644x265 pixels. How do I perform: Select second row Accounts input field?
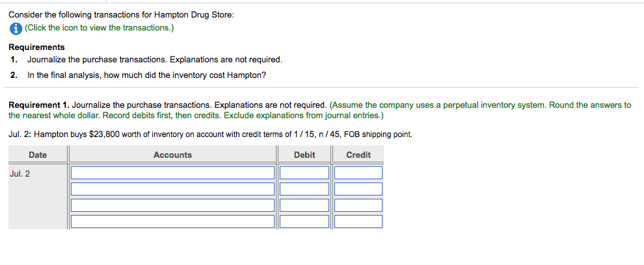[172, 189]
